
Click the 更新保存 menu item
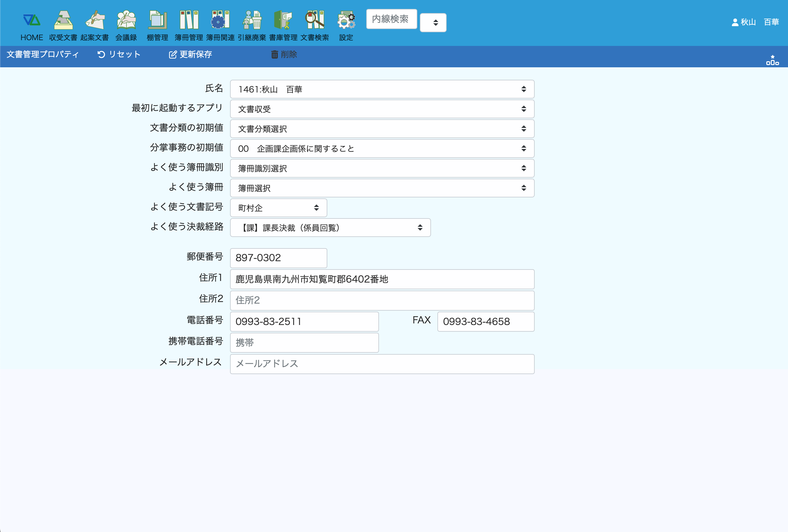(190, 54)
